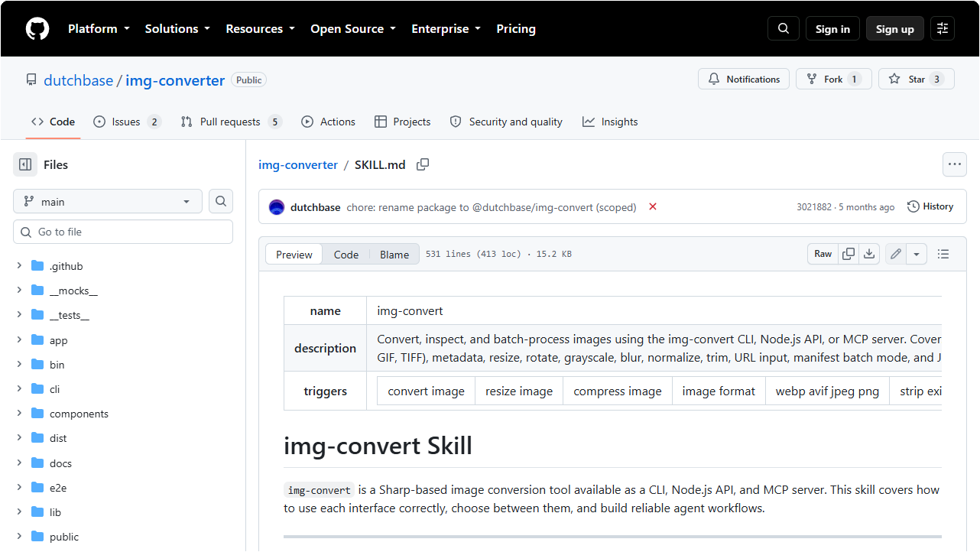Download raw file icon

click(869, 254)
